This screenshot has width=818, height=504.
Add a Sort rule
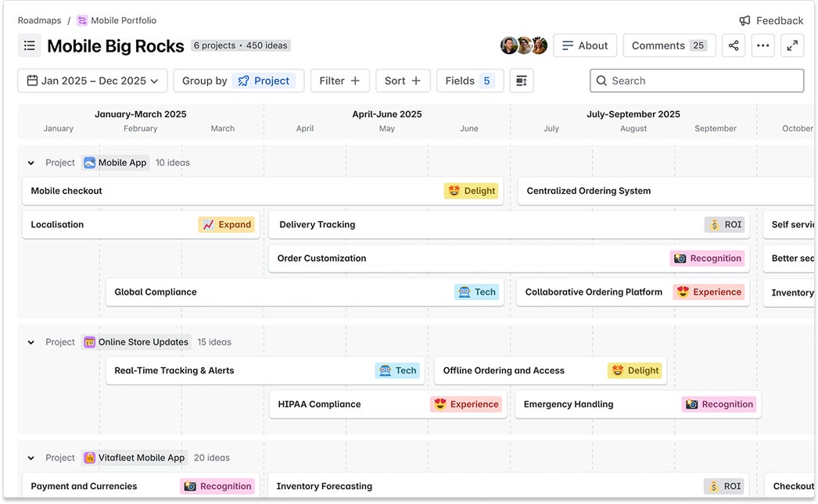click(403, 80)
